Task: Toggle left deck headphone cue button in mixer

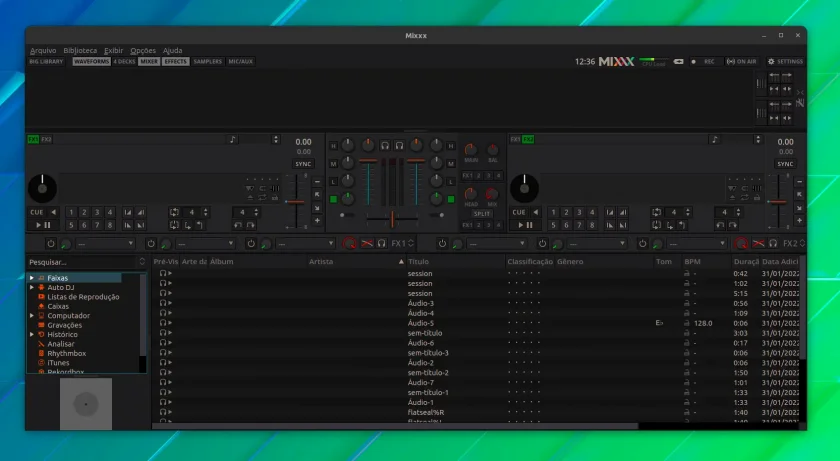Action: [385, 146]
